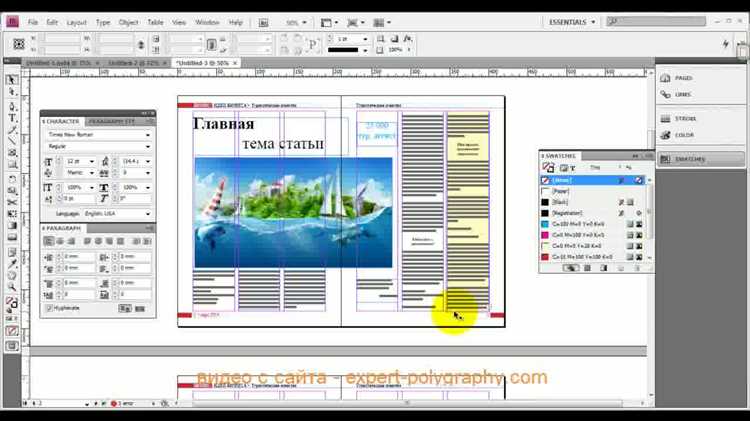The image size is (750, 421).
Task: Click the InDesign application logo
Action: pos(12,22)
